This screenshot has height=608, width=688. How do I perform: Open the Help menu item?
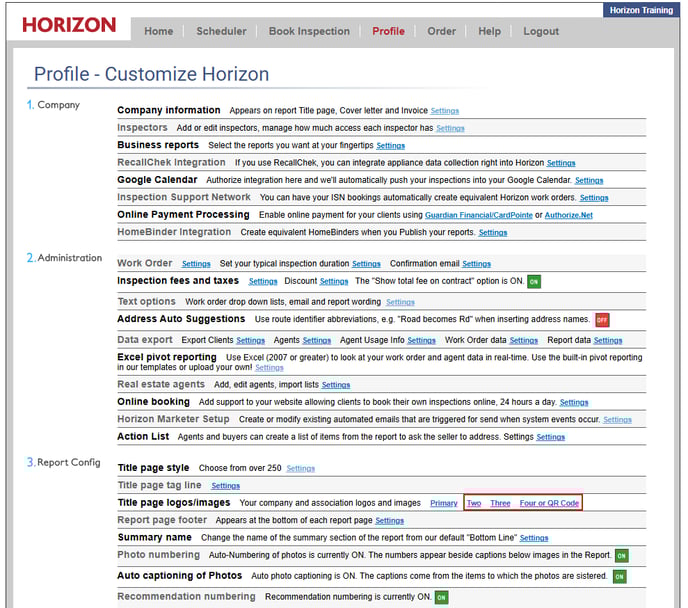[489, 31]
